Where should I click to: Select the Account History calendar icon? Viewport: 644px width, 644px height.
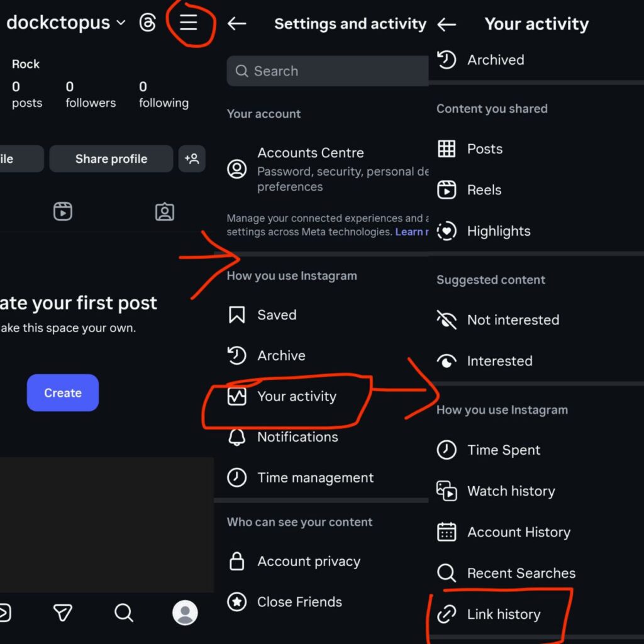(447, 532)
